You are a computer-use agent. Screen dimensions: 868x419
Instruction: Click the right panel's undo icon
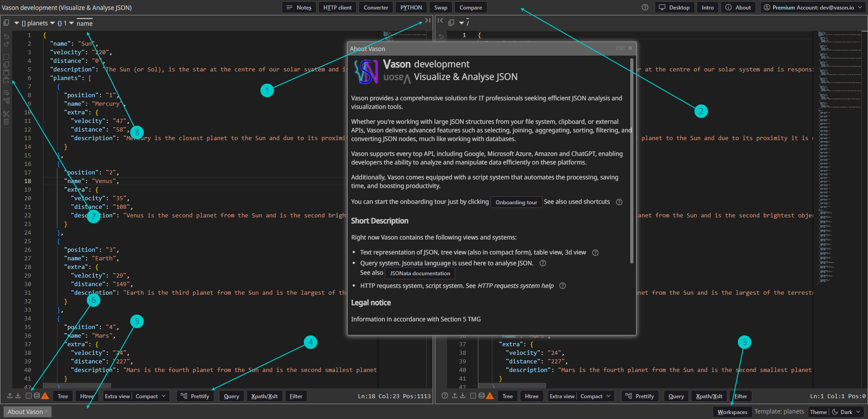click(441, 36)
